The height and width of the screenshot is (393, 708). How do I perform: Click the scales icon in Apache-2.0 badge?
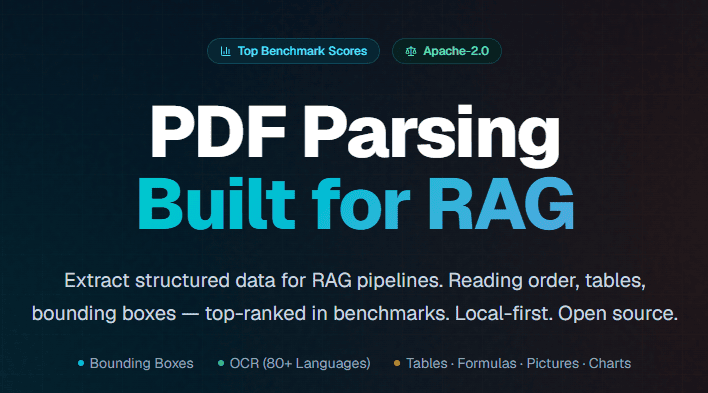pyautogui.click(x=410, y=51)
